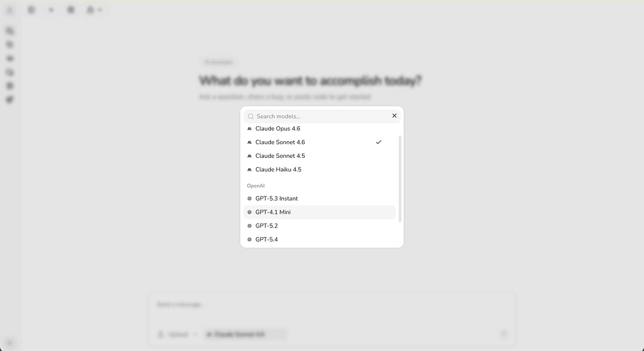Close the model search dialog

(394, 115)
